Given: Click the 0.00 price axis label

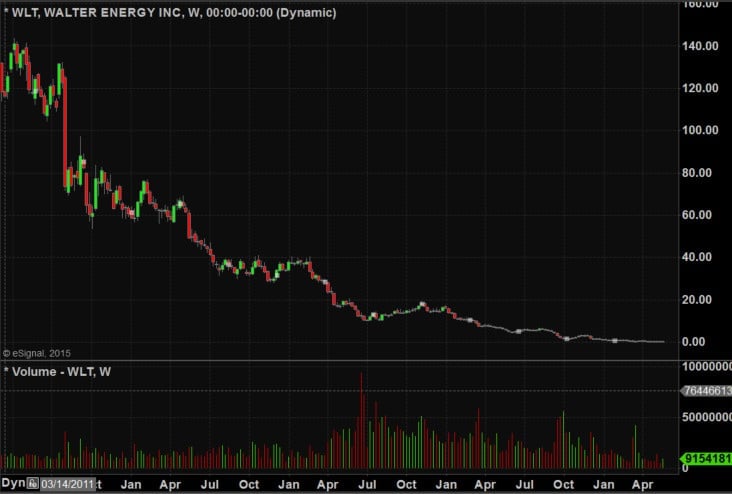Looking at the screenshot, I should tap(693, 341).
